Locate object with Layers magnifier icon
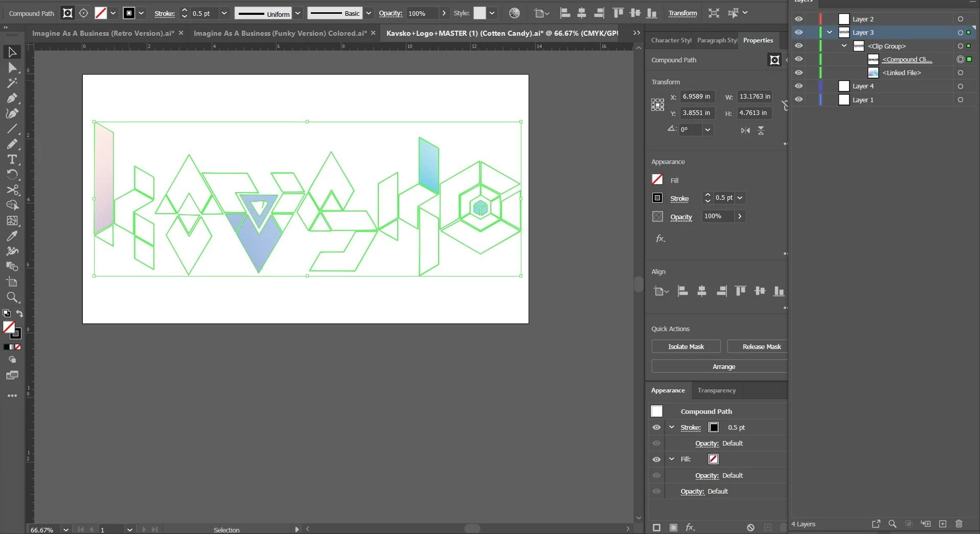Screen dimensions: 980x534 pyautogui.click(x=893, y=524)
